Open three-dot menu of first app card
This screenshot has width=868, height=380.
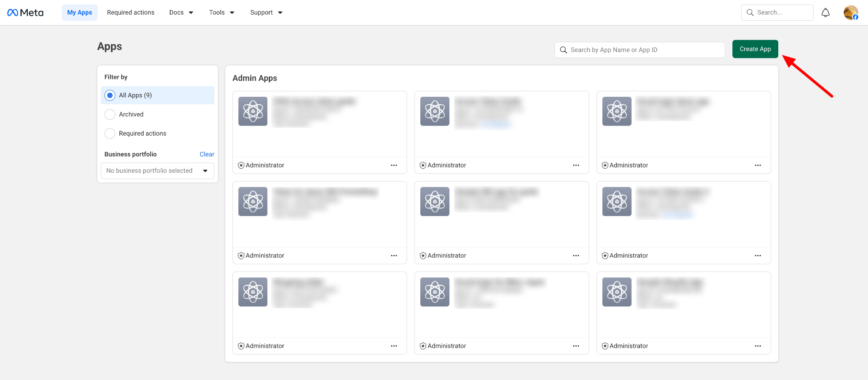[x=394, y=165]
